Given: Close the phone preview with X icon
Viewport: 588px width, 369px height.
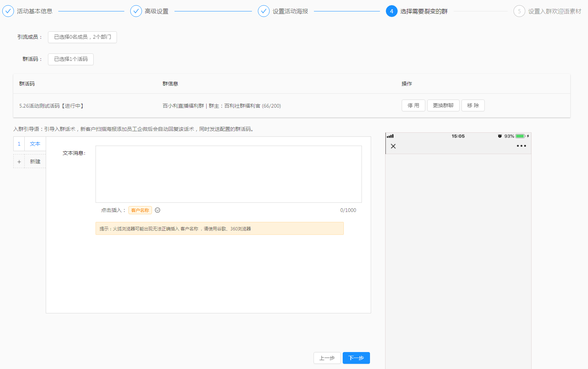Looking at the screenshot, I should pyautogui.click(x=393, y=146).
